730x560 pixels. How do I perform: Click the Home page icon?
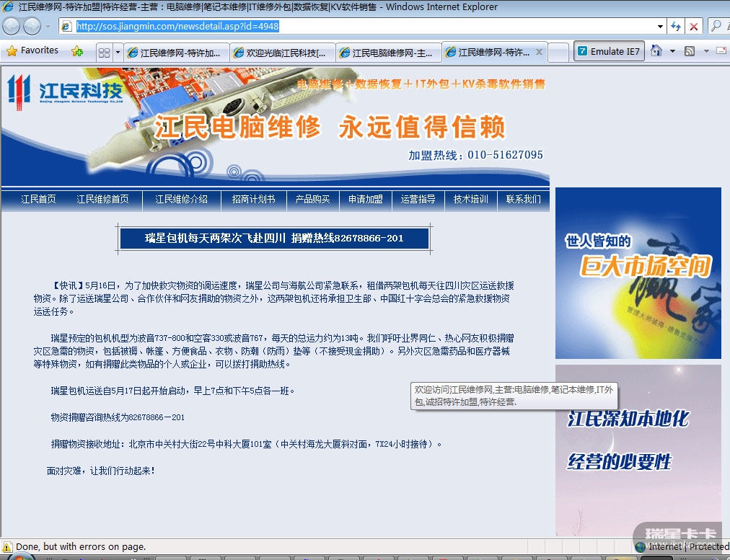pos(656,50)
